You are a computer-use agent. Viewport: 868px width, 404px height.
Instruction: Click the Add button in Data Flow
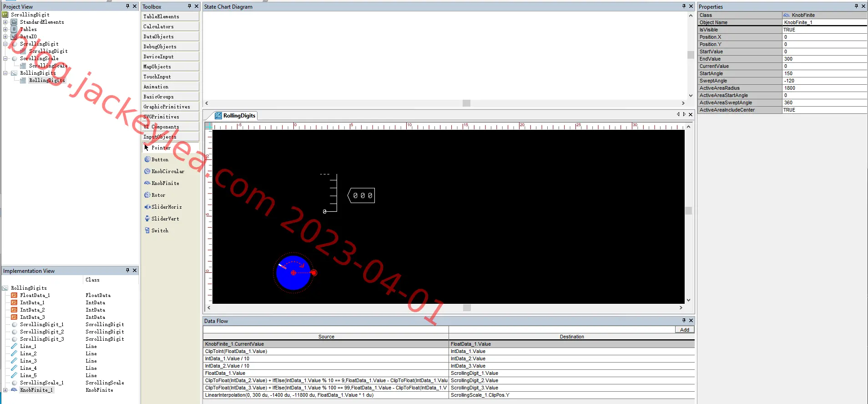(685, 330)
